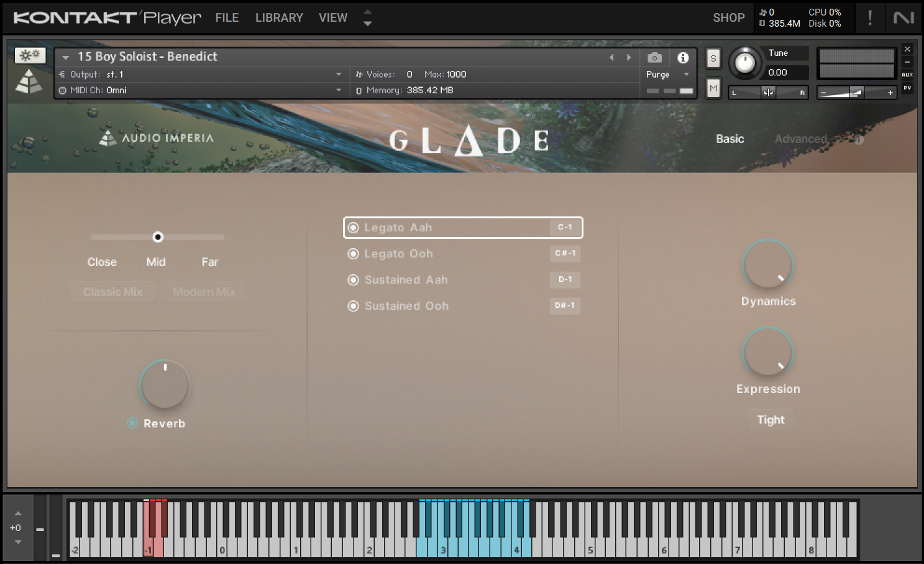Select the Sustained Ooh articulation
Viewport: 924px width, 564px height.
(463, 306)
